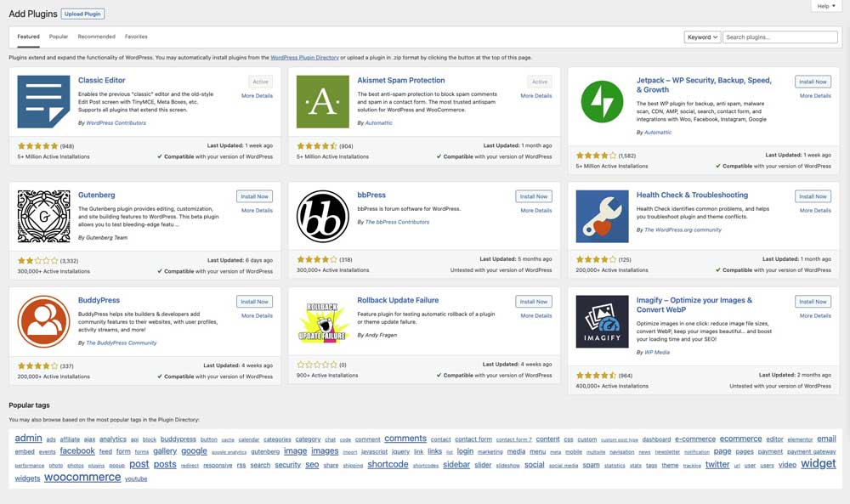Click the woocommerce popular tag
Image resolution: width=850 pixels, height=504 pixels.
pos(82,478)
